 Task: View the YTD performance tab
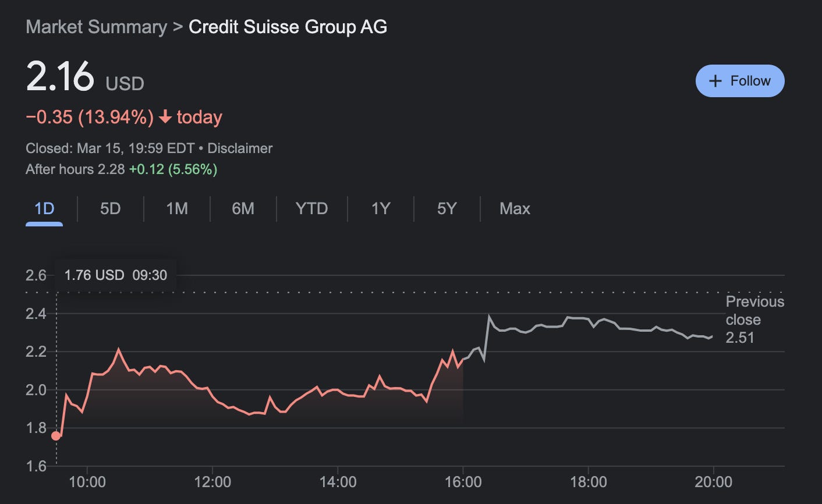[311, 208]
